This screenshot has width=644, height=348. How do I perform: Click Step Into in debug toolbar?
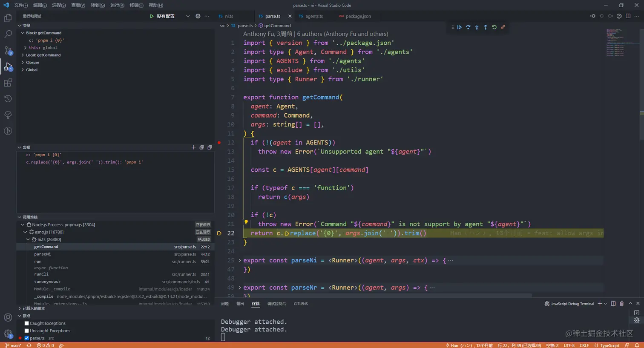[x=477, y=27]
